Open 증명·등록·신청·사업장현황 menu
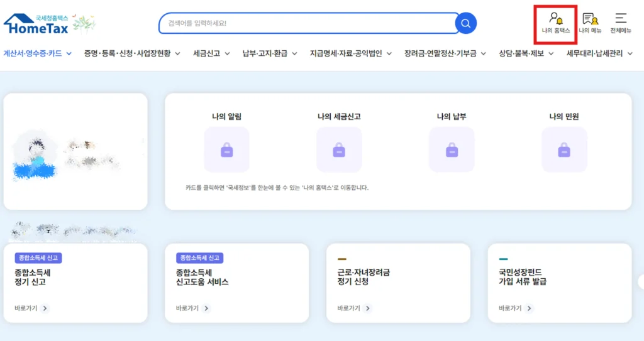Screen dimensions: 644x341 click(127, 54)
